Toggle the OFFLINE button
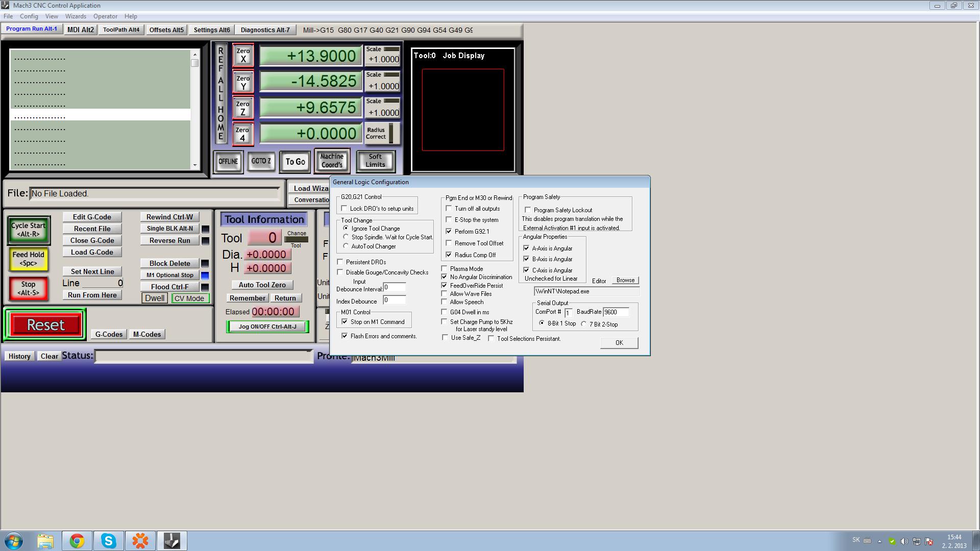This screenshot has height=551, width=980. click(228, 162)
